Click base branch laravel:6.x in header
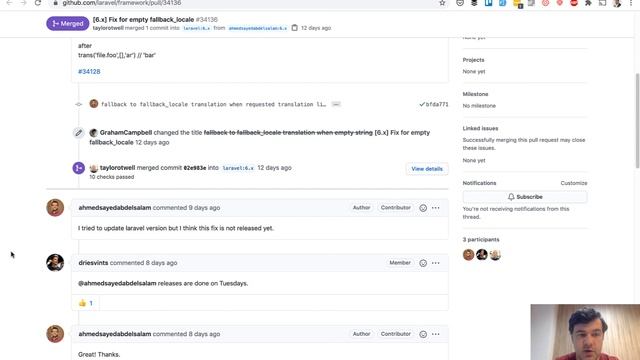Screen dimensions: 640x360 [196, 28]
